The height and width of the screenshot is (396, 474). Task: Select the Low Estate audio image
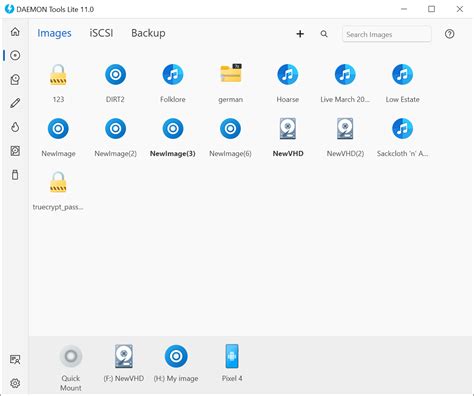click(402, 83)
